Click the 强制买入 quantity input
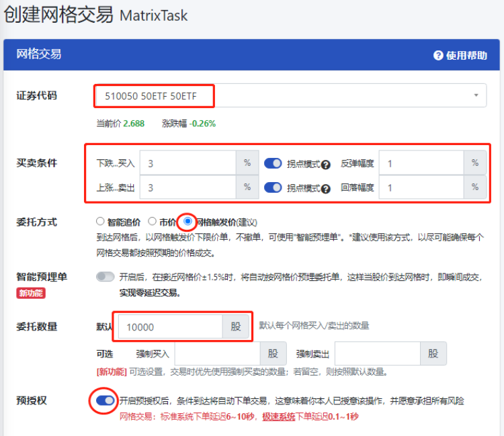 (x=217, y=354)
